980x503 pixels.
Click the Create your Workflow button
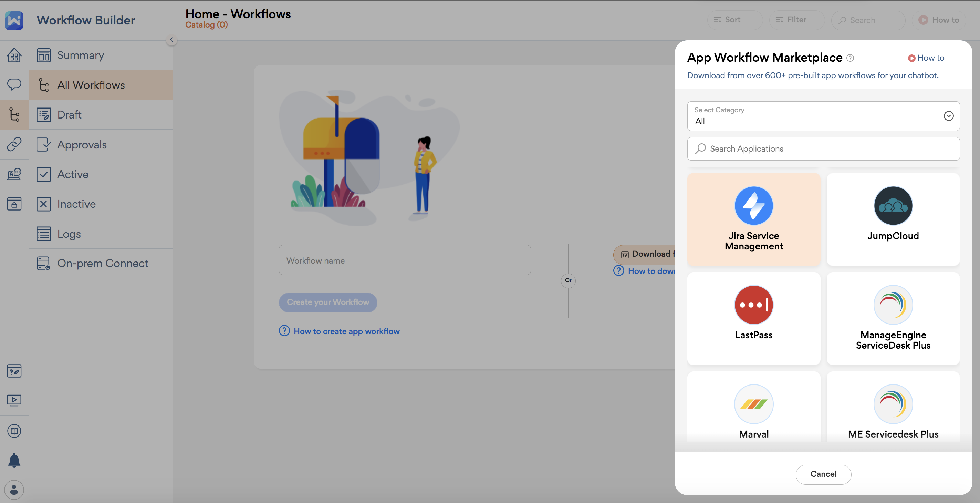click(x=327, y=302)
